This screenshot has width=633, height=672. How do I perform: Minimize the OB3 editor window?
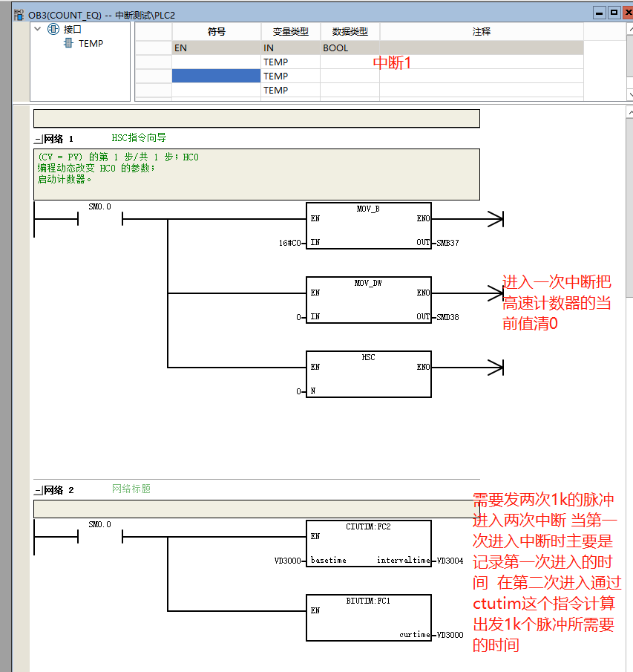tap(600, 13)
